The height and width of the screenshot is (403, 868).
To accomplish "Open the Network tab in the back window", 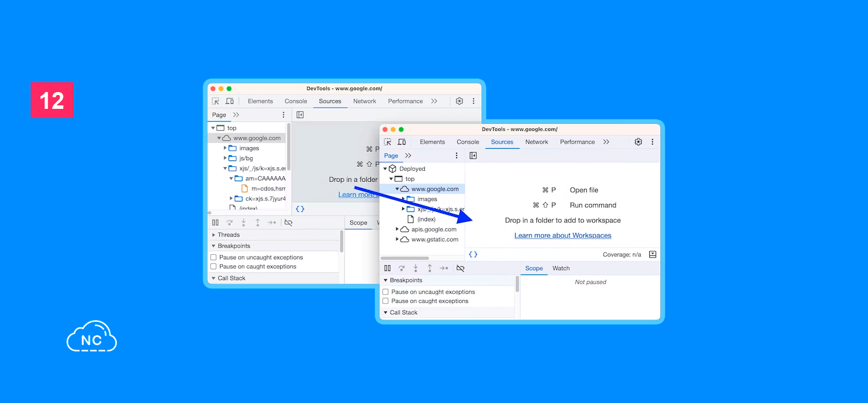I will (x=365, y=101).
